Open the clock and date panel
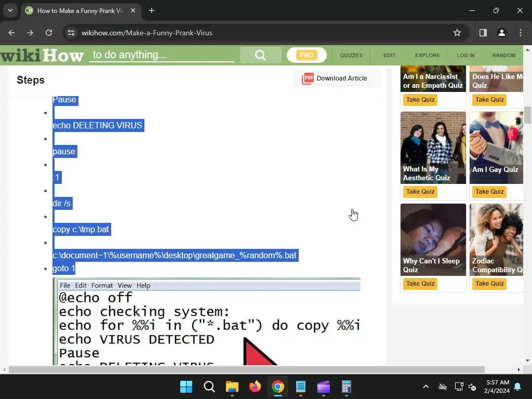This screenshot has width=532, height=399. 497,387
